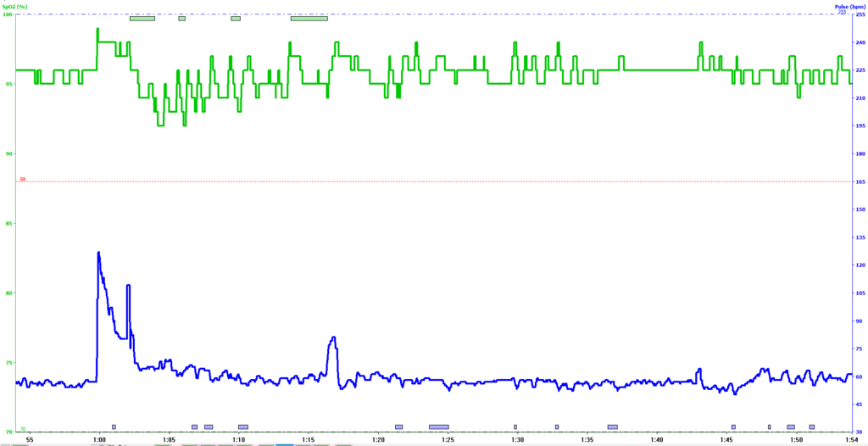Click the 1:25 time axis label
Screen dimensions: 868x446
pos(448,440)
